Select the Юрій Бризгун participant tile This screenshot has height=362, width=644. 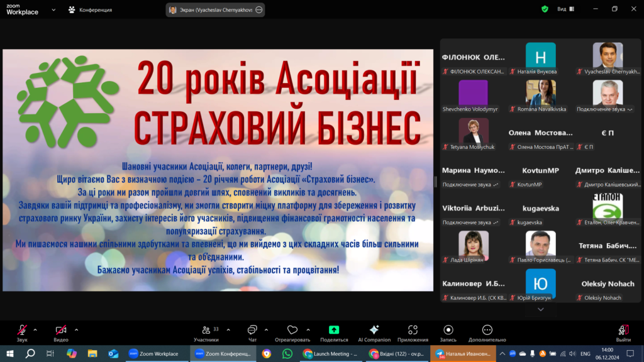click(x=540, y=285)
